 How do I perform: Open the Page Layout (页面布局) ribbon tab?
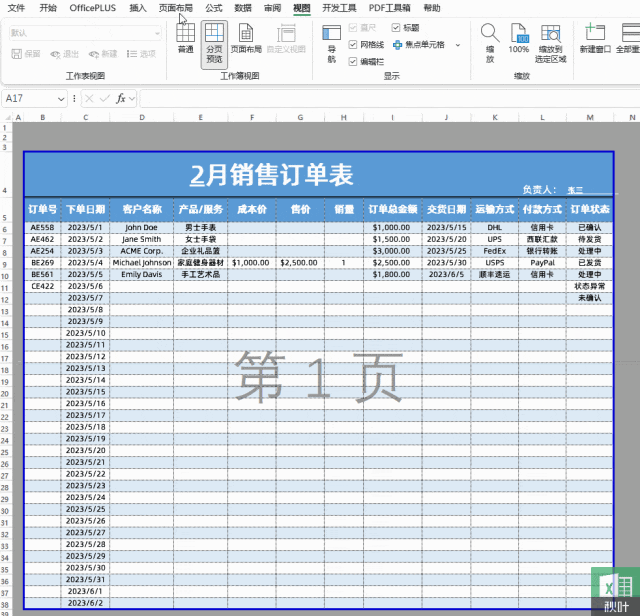(176, 8)
